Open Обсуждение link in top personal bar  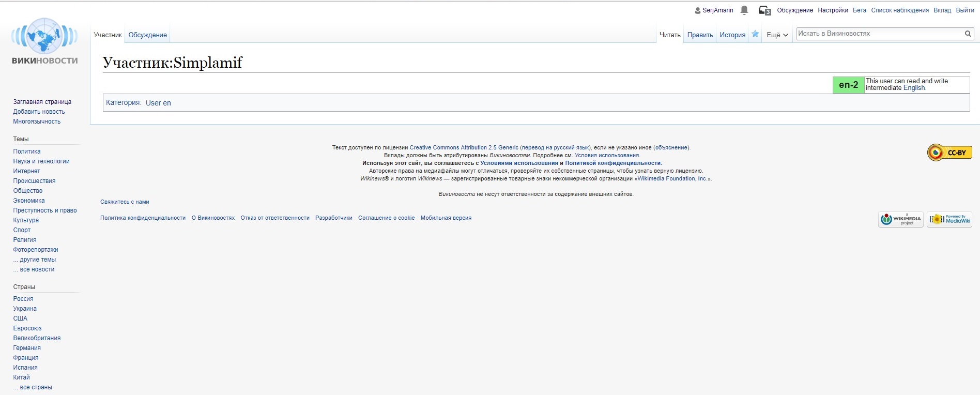795,10
